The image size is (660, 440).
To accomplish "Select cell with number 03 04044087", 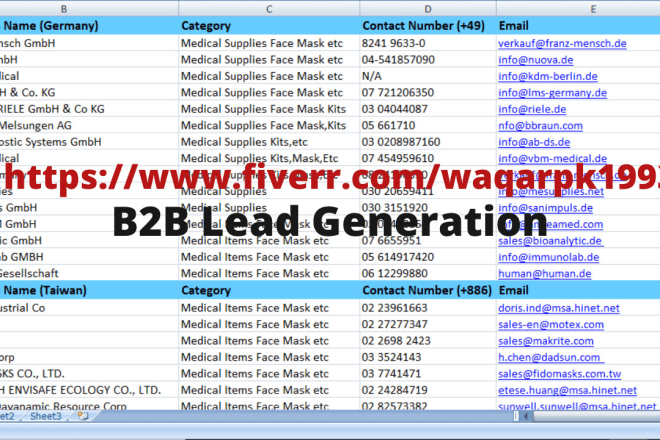I will [428, 109].
